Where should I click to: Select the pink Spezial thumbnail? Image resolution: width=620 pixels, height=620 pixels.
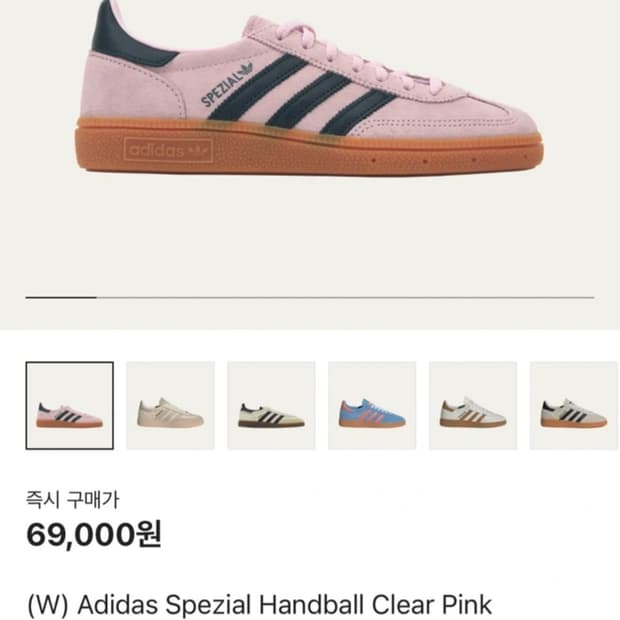coord(70,405)
